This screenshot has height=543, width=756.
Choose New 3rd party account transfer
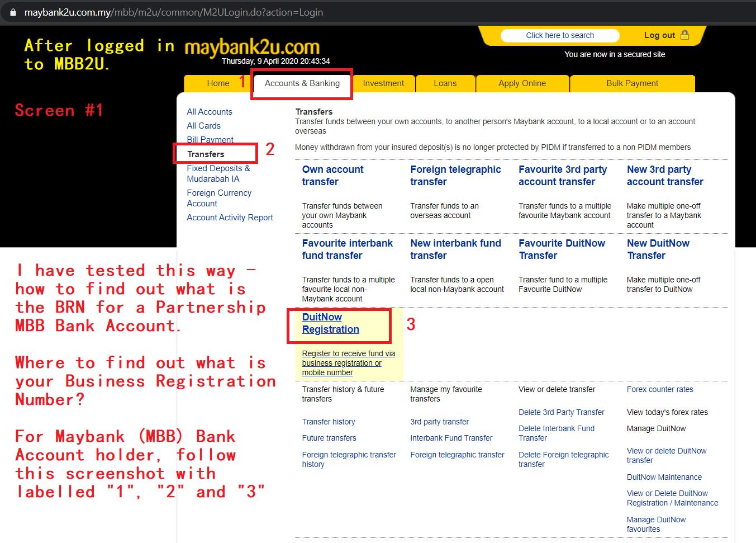click(x=665, y=176)
